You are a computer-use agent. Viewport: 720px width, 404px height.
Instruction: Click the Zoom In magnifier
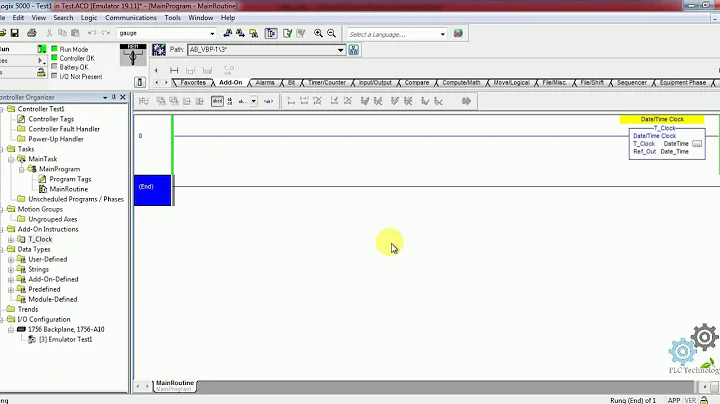tap(318, 33)
